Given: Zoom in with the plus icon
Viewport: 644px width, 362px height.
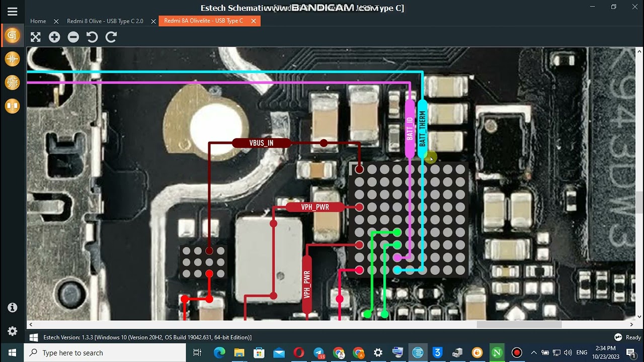Looking at the screenshot, I should (54, 37).
